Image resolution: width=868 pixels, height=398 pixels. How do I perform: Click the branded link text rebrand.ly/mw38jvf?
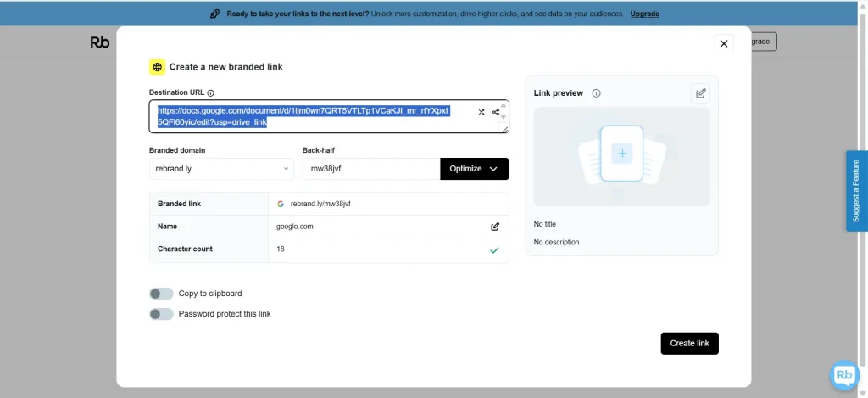(320, 204)
